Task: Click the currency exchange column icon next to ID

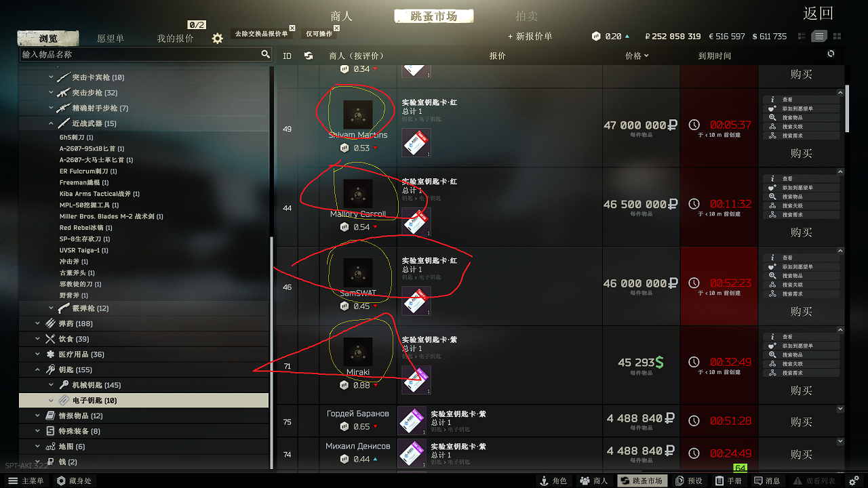Action: point(309,56)
